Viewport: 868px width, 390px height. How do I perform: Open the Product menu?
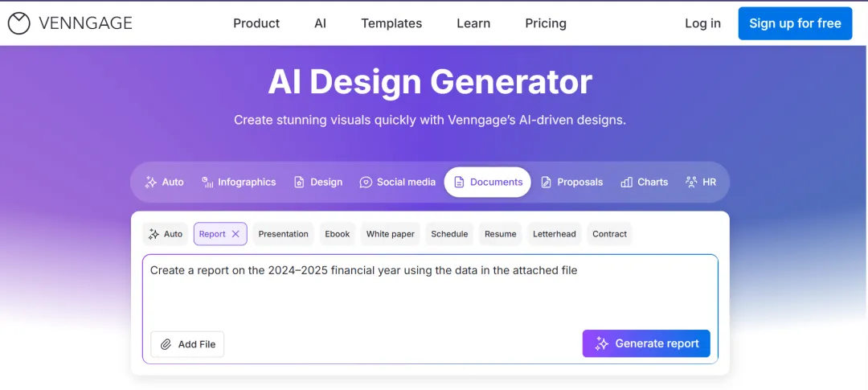[x=256, y=23]
